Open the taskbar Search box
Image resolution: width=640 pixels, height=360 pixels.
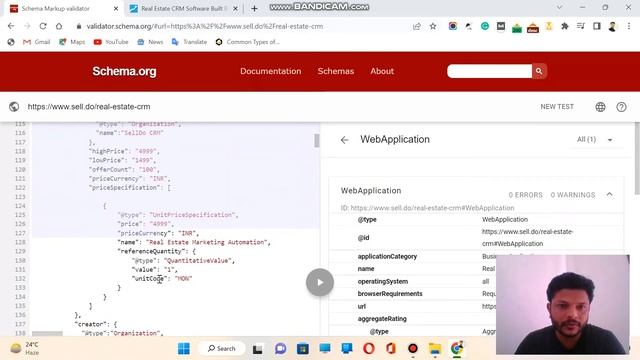[222, 349]
